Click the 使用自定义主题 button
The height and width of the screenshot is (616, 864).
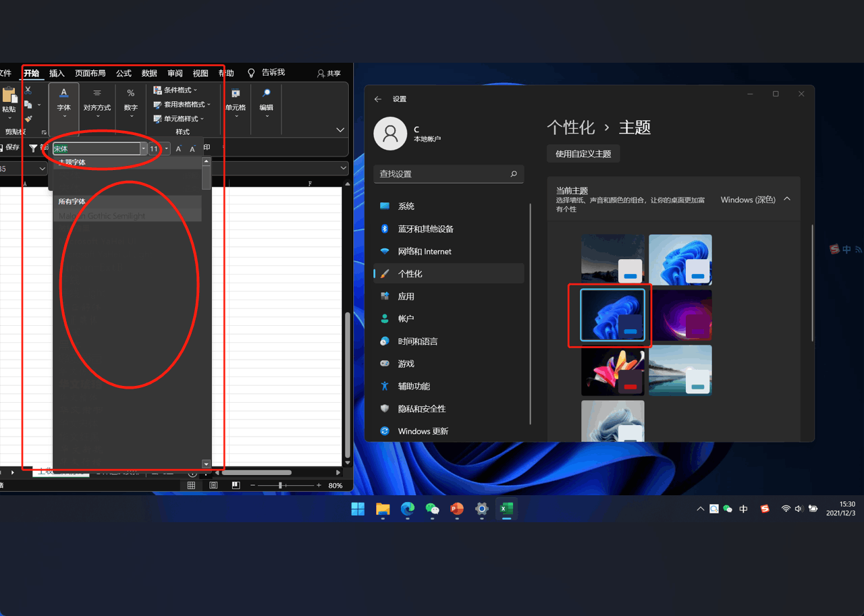[x=583, y=153]
